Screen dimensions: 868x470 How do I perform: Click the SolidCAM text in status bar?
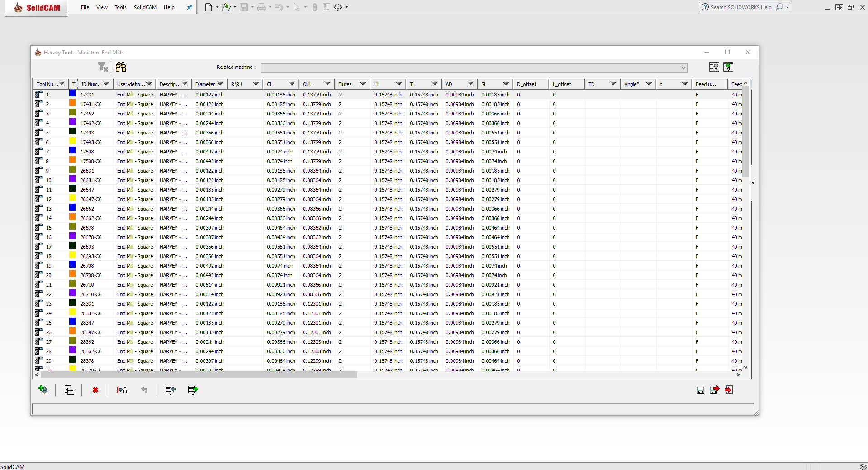(13, 467)
